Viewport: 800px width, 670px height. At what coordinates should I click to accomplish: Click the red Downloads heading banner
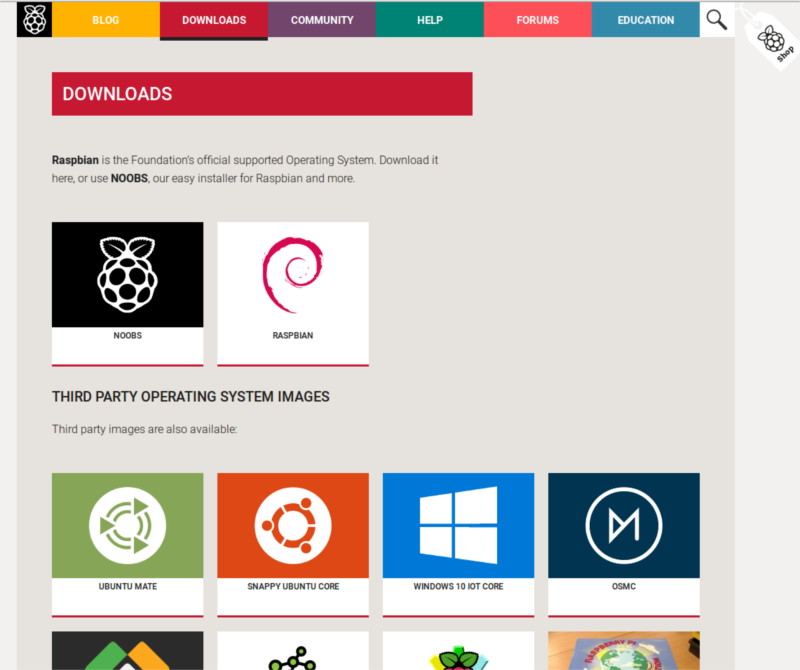click(x=262, y=94)
